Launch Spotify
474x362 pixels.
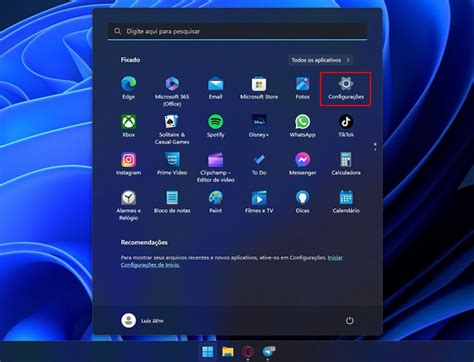pyautogui.click(x=216, y=126)
